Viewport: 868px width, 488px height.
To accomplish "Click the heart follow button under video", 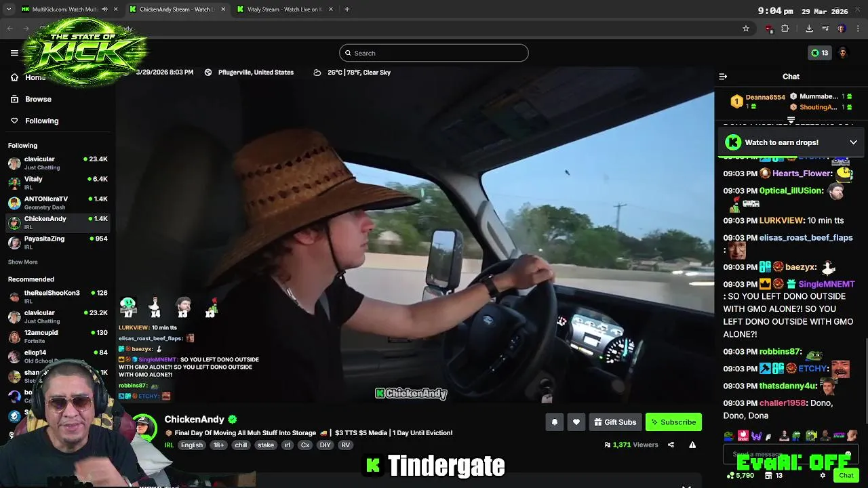I will click(x=576, y=422).
